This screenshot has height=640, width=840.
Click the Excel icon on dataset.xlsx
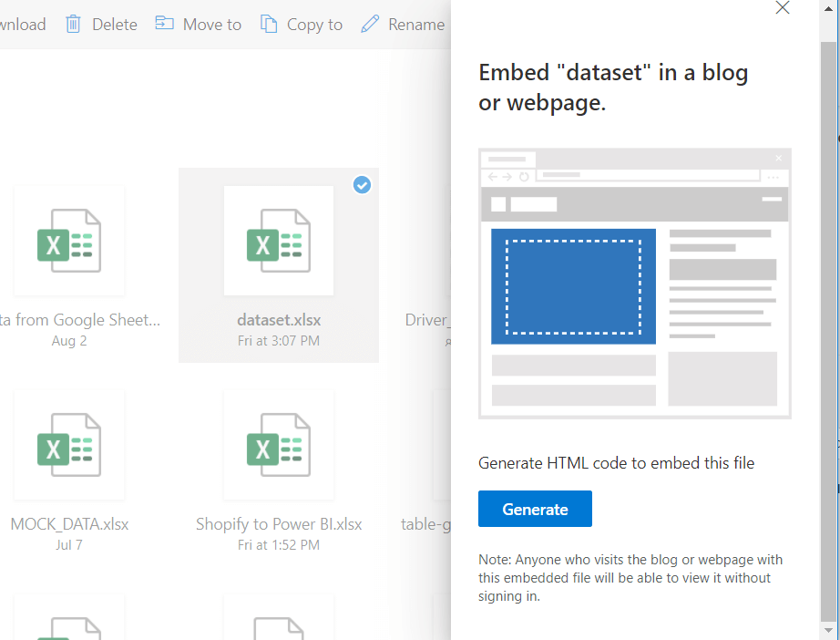click(278, 240)
